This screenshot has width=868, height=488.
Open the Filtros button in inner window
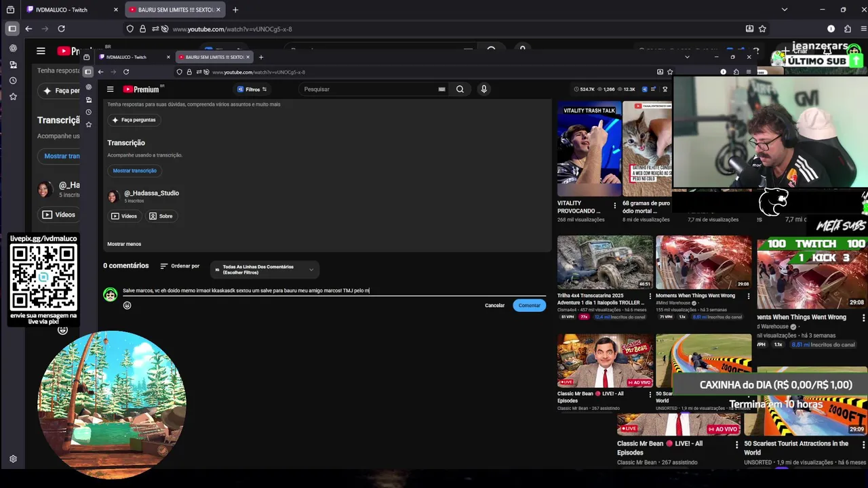252,89
